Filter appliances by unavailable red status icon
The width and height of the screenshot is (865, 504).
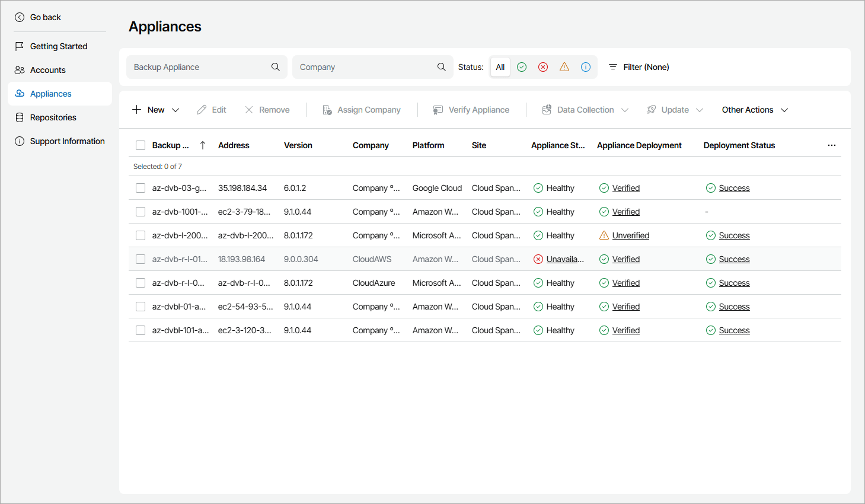[542, 67]
